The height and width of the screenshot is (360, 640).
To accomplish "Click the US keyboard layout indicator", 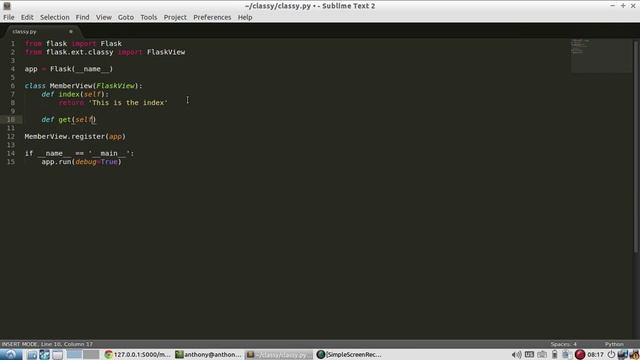I will click(529, 355).
